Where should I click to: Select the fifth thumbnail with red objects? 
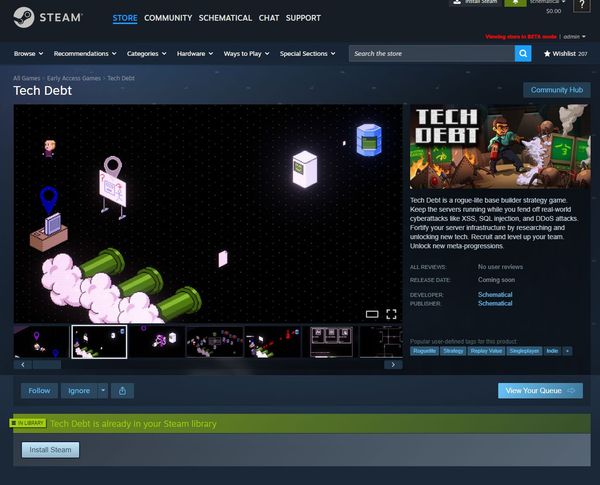pyautogui.click(x=272, y=342)
